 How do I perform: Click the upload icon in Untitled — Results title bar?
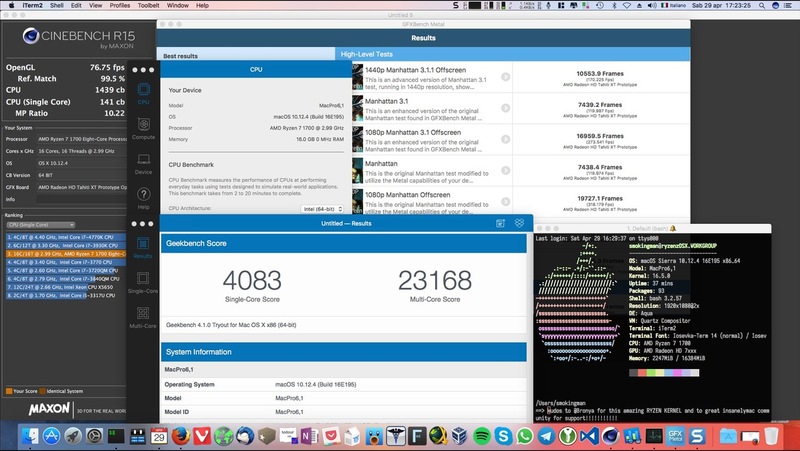point(500,223)
